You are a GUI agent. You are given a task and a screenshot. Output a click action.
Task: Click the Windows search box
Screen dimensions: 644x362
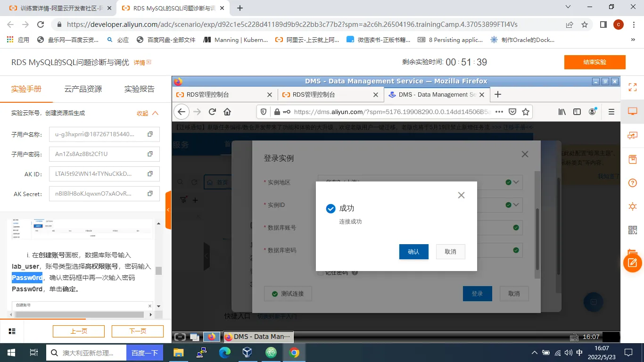86,353
